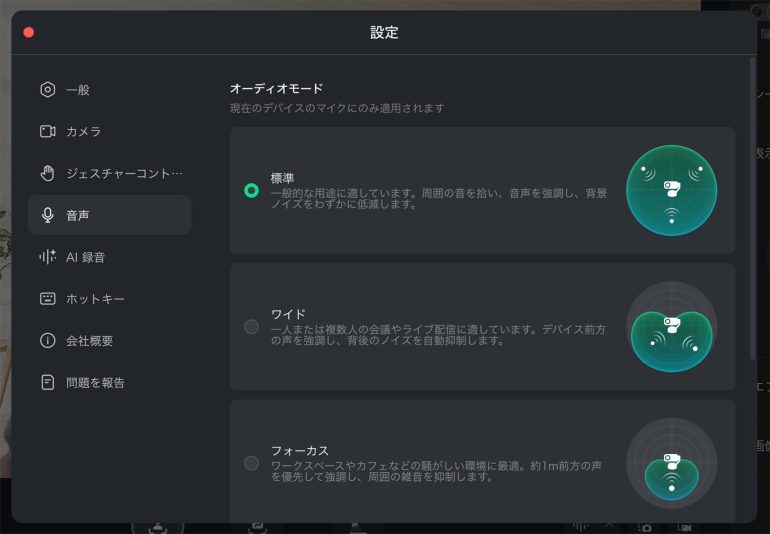This screenshot has height=534, width=770.
Task: Select the hand gesture control icon
Action: 47,173
